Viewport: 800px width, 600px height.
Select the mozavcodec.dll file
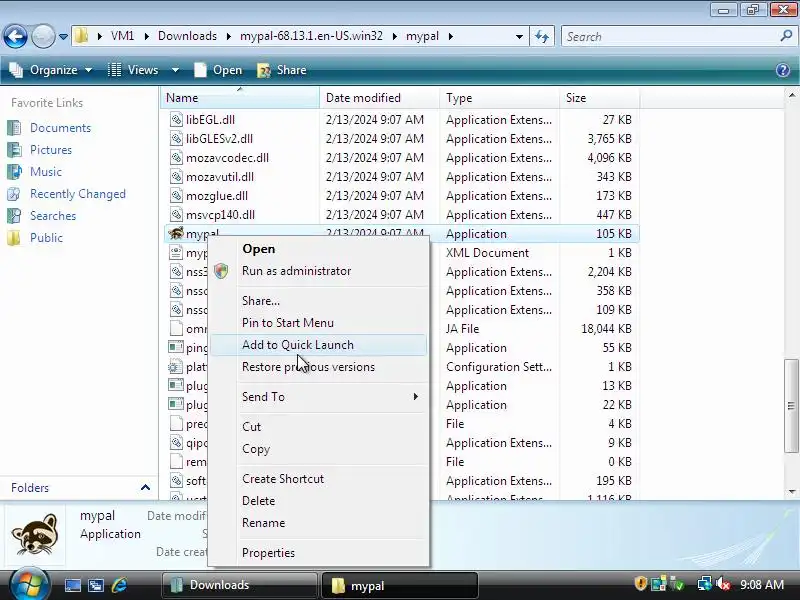227,158
